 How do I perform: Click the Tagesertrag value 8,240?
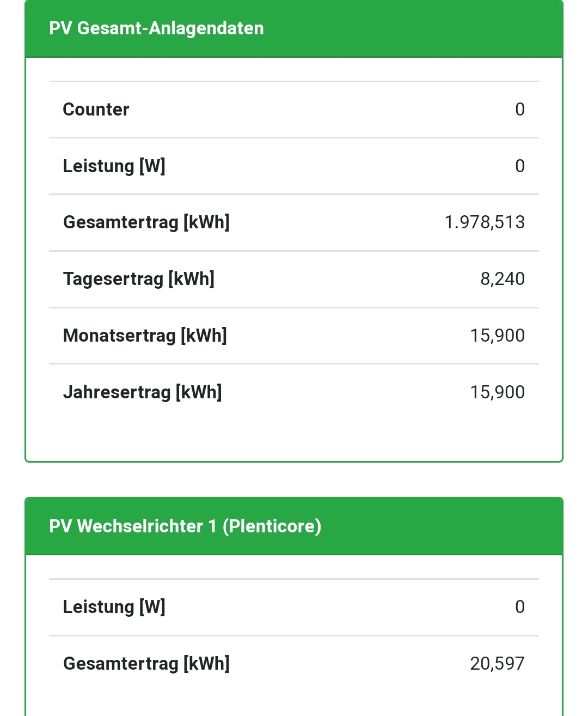502,279
